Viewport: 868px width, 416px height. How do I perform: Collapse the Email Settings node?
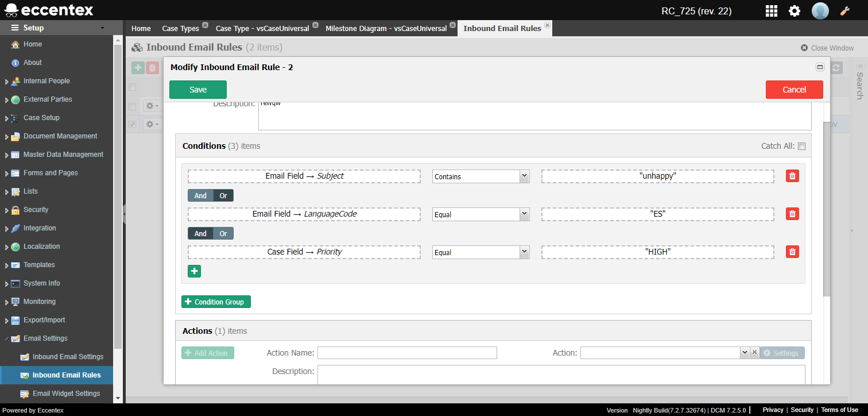[7, 339]
